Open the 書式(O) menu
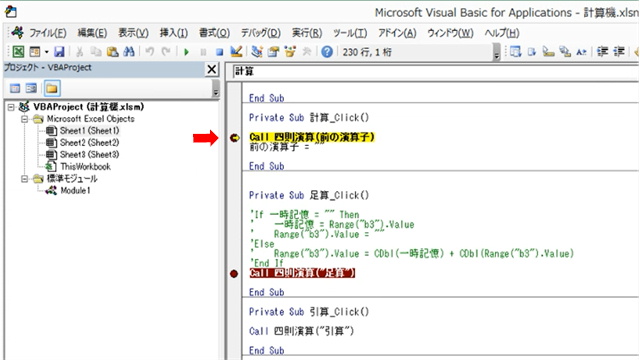The width and height of the screenshot is (640, 360). (x=214, y=33)
